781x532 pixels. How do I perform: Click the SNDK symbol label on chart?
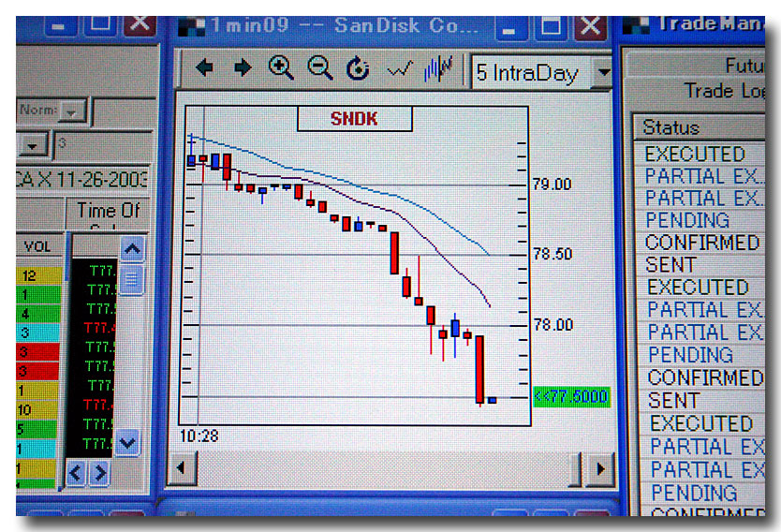click(355, 119)
